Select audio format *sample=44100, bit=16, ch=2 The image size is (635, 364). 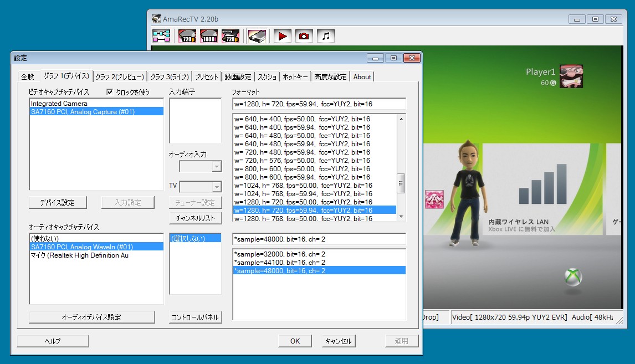click(x=319, y=263)
